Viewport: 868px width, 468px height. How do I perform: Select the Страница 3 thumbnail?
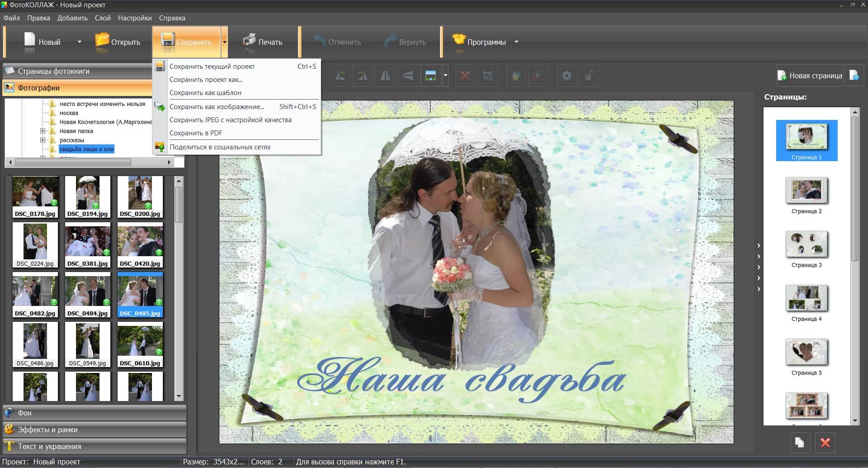(806, 245)
